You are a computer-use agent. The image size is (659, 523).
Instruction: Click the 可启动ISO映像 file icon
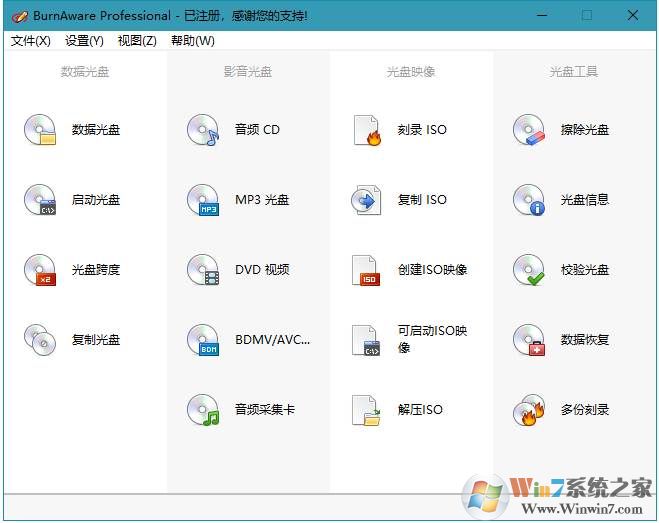[366, 340]
